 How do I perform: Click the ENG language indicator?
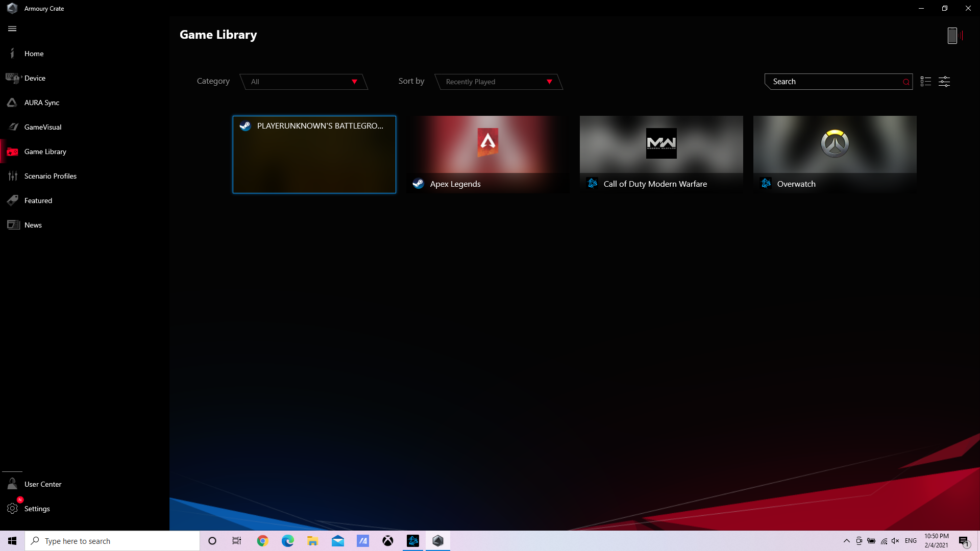coord(911,541)
